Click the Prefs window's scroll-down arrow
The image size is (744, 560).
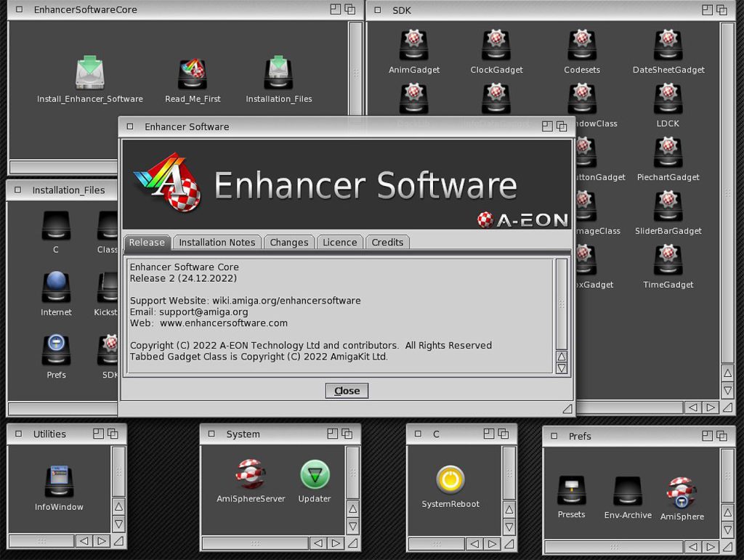click(x=727, y=529)
